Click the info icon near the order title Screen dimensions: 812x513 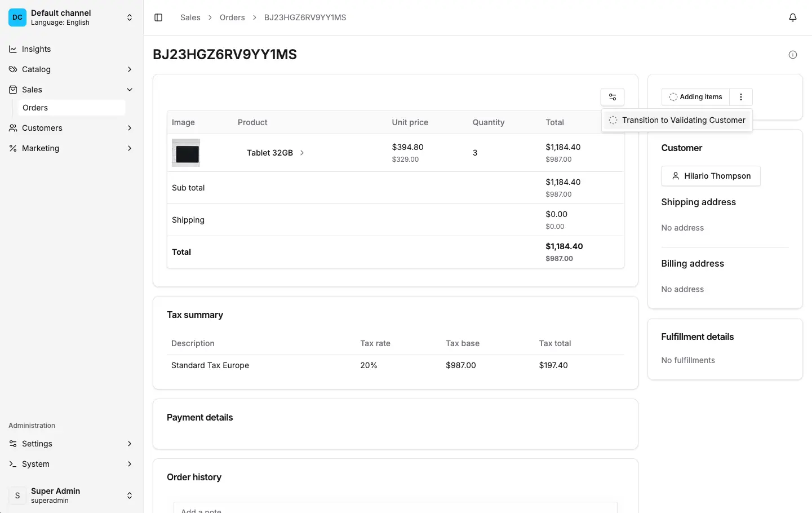point(793,54)
